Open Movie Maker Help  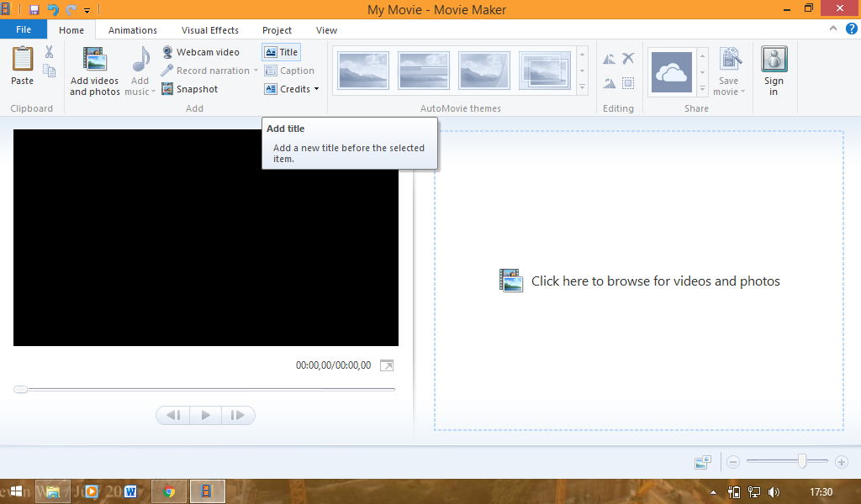coord(851,29)
